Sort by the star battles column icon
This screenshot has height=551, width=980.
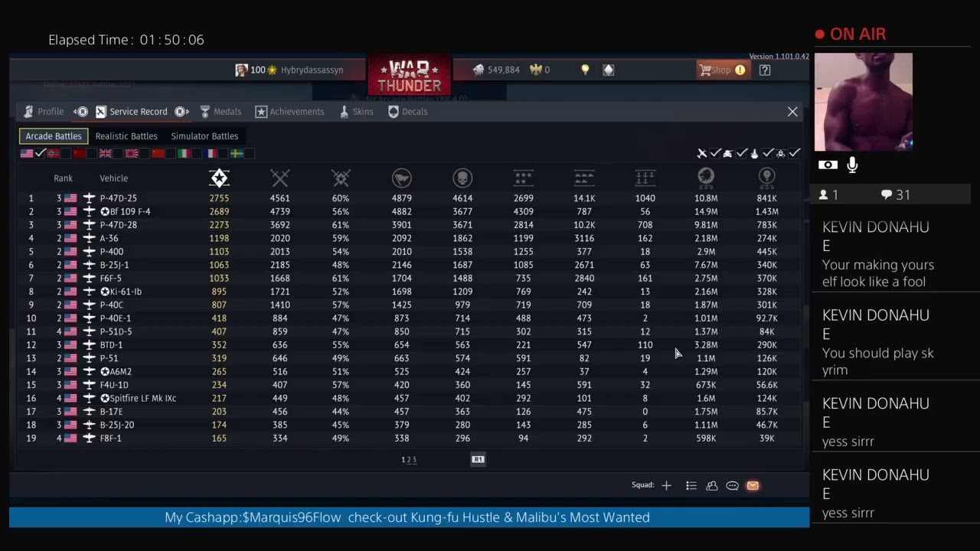[x=219, y=178]
